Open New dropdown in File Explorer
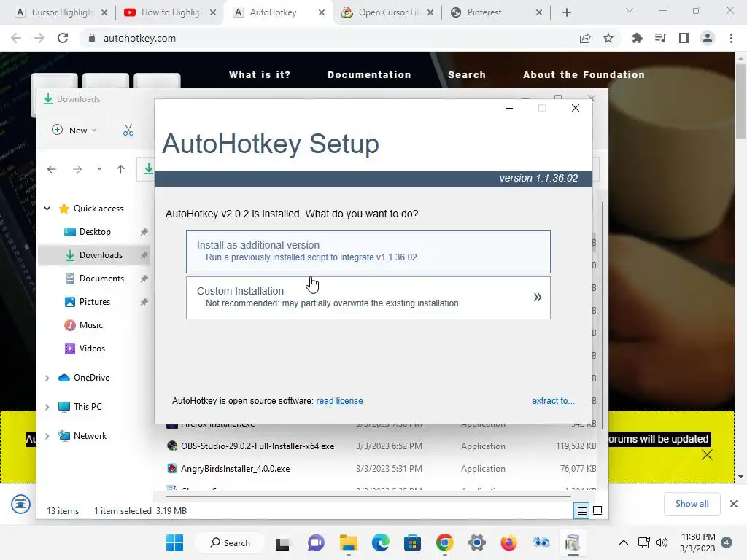This screenshot has width=747, height=560. [x=74, y=130]
